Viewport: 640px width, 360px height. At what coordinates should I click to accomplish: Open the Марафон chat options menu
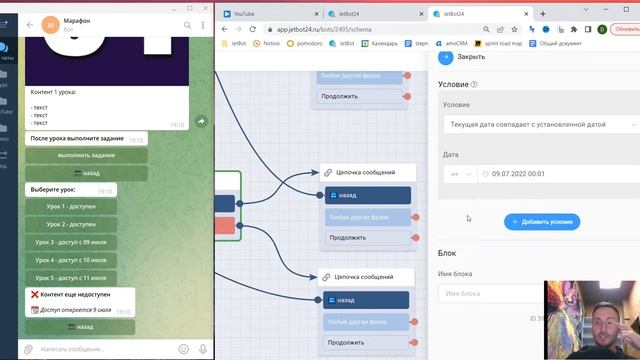point(203,25)
